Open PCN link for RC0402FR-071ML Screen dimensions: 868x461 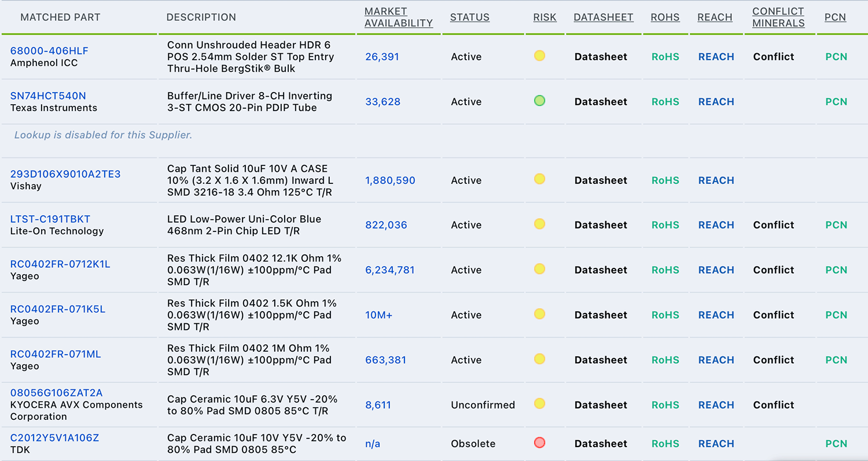click(836, 360)
